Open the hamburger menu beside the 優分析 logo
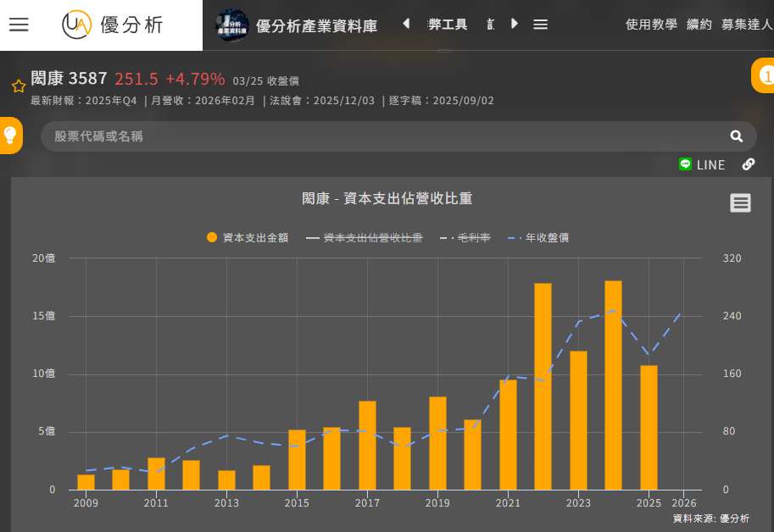Image resolution: width=774 pixels, height=532 pixels. tap(19, 25)
